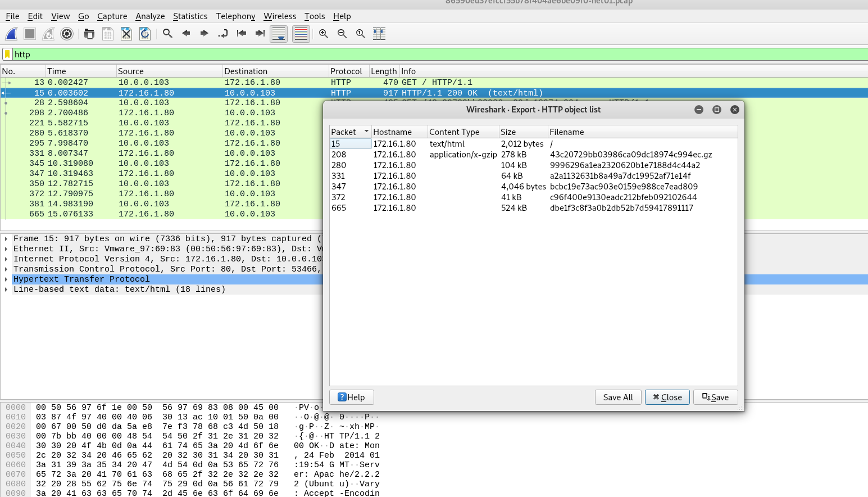Expand the Ethernet II section
The height and width of the screenshot is (497, 868).
tap(6, 249)
